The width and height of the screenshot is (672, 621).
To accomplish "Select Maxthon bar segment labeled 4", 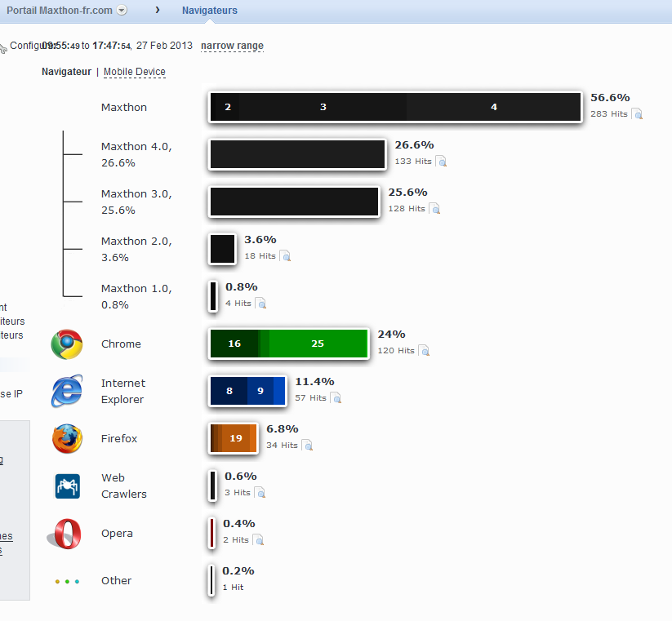I will [x=493, y=107].
